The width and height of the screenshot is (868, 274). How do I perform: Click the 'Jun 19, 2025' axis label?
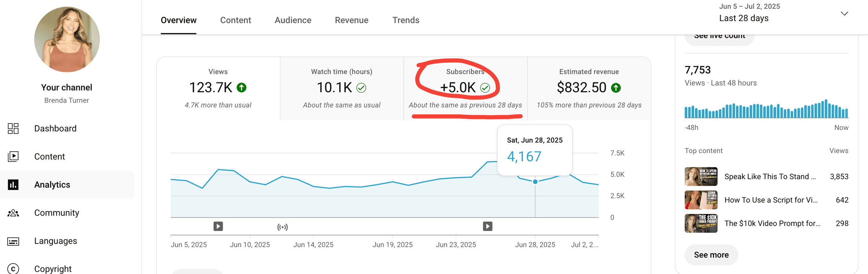click(x=392, y=245)
